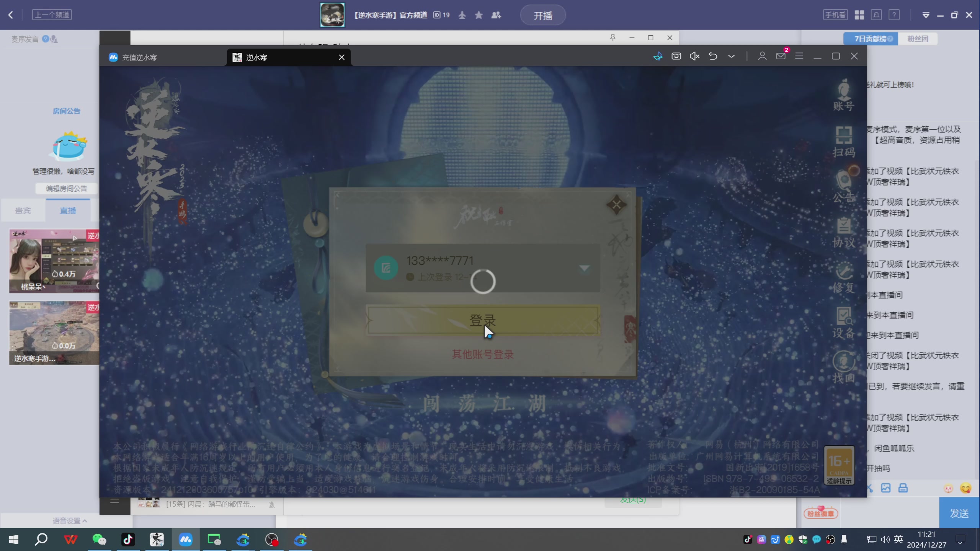This screenshot has width=980, height=551.
Task: Select the 7日贡献榜 tab
Action: [x=871, y=39]
